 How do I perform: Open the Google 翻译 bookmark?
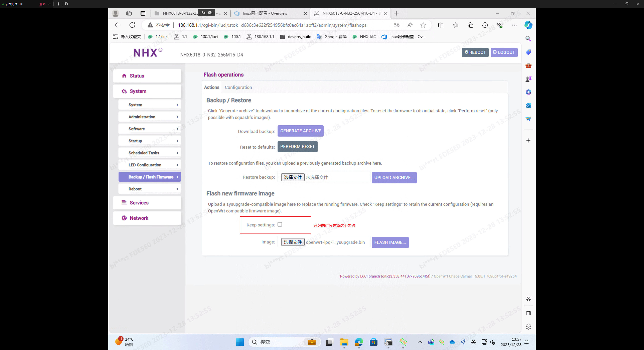click(x=335, y=37)
